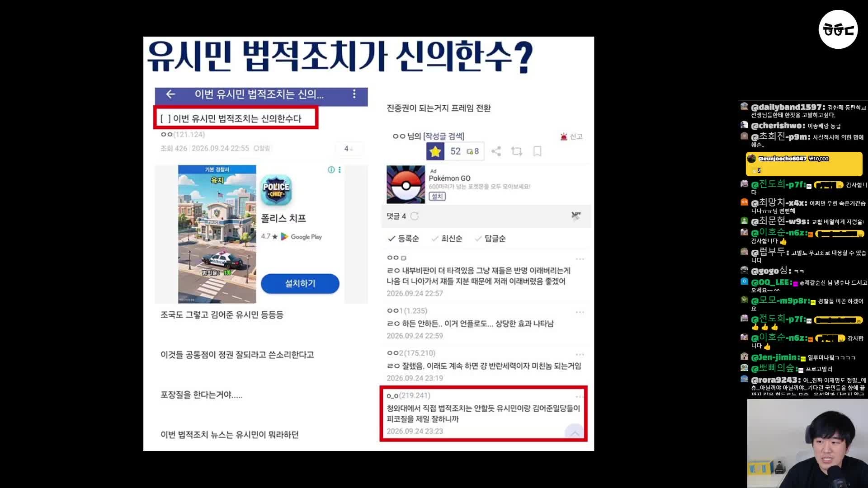The width and height of the screenshot is (868, 488).
Task: Click the 댓글 4 comment count label
Action: 396,216
